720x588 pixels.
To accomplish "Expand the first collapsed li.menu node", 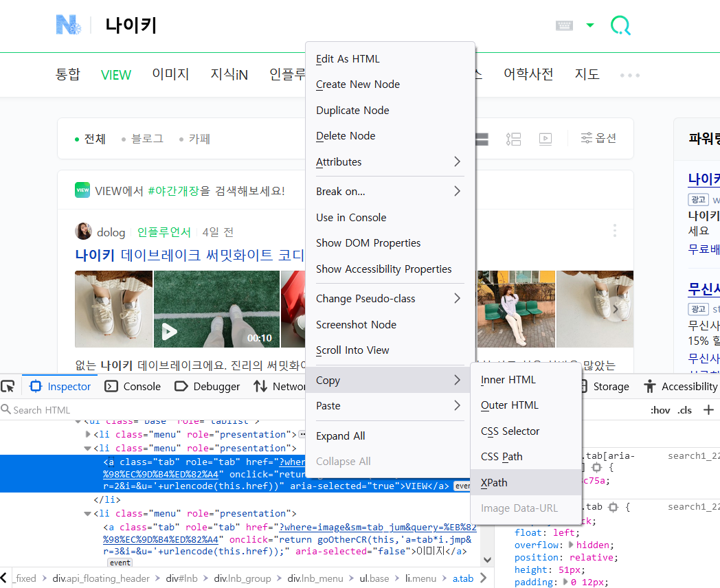I will (88, 434).
